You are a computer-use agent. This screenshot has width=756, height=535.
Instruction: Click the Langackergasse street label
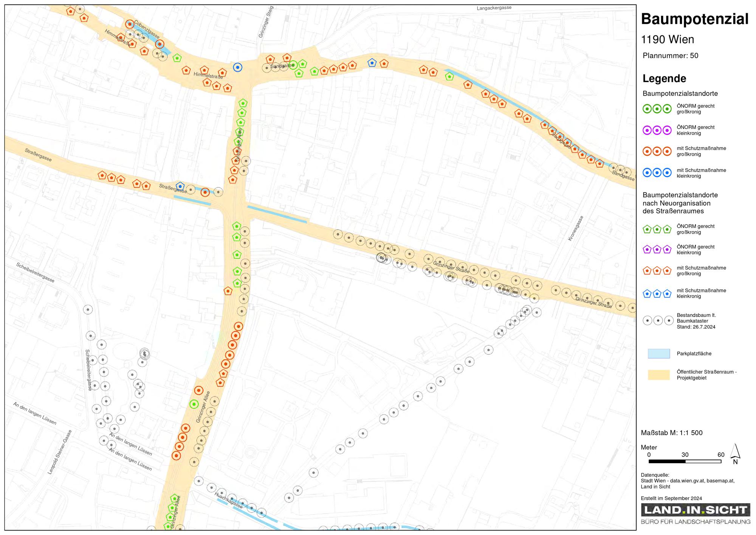494,8
